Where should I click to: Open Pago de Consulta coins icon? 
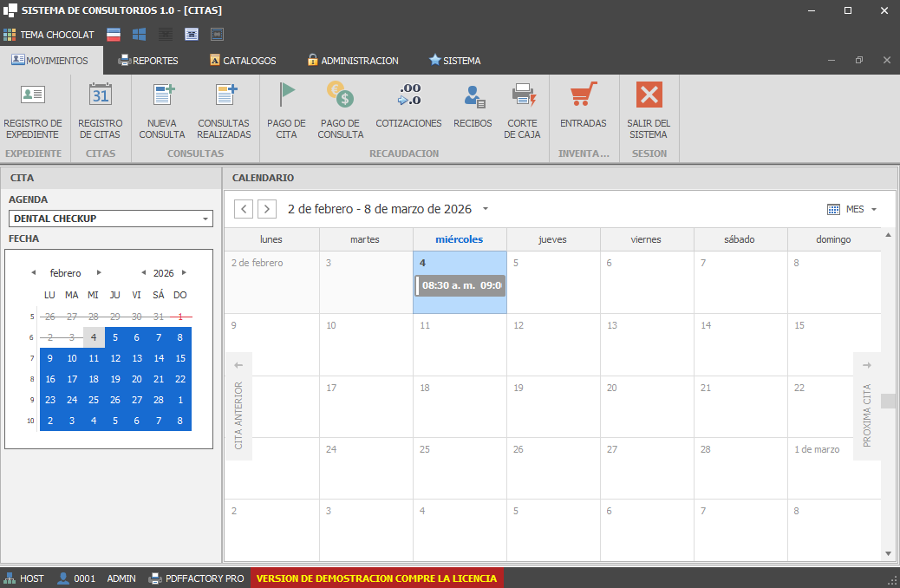click(x=340, y=94)
